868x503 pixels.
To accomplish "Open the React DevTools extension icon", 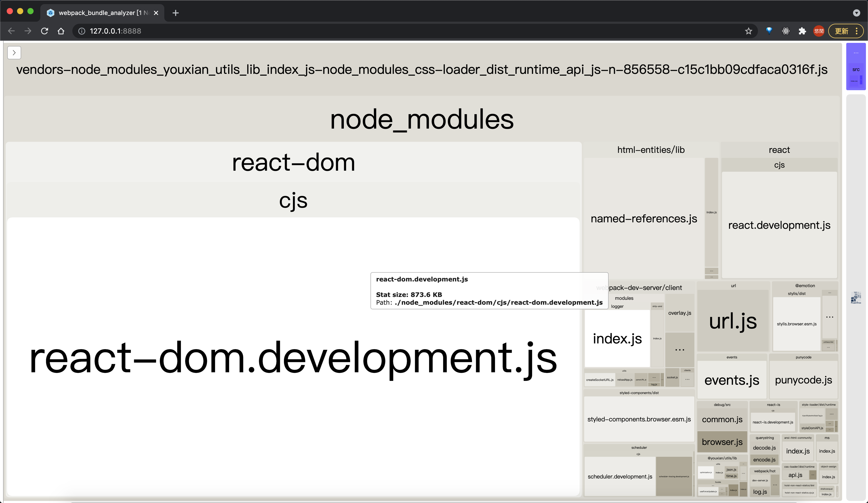I will coord(786,31).
